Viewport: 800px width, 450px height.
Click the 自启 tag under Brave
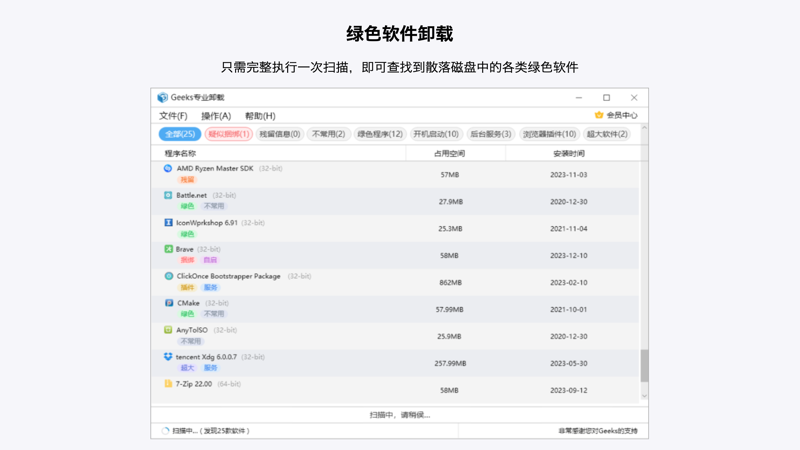(x=210, y=260)
